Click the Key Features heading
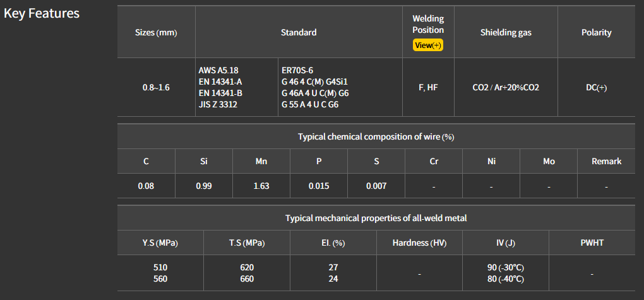The image size is (644, 300). 42,13
